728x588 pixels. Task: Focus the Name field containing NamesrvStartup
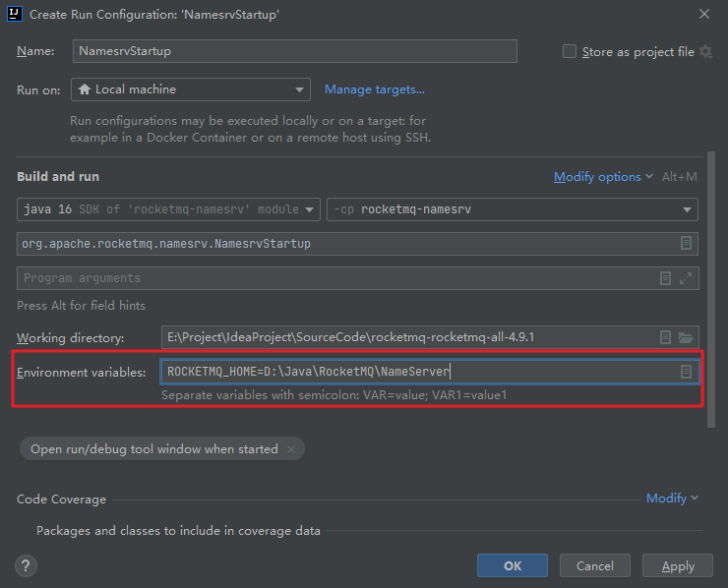click(x=295, y=51)
